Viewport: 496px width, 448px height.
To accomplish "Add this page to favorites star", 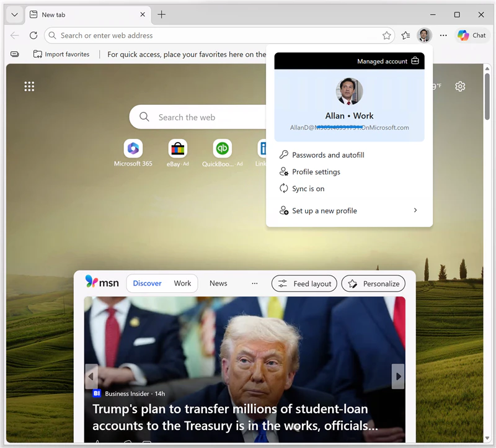I will tap(386, 35).
